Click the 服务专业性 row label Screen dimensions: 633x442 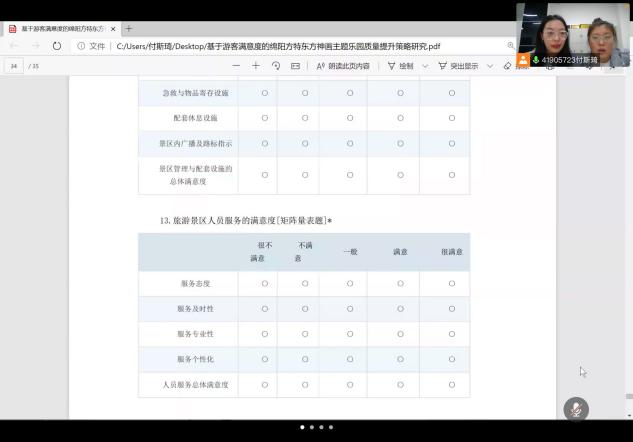pos(195,334)
